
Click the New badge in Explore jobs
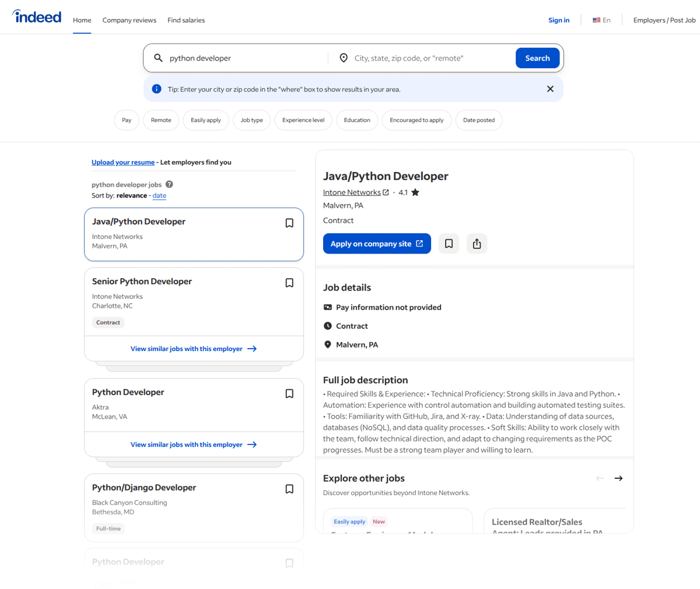pyautogui.click(x=379, y=521)
